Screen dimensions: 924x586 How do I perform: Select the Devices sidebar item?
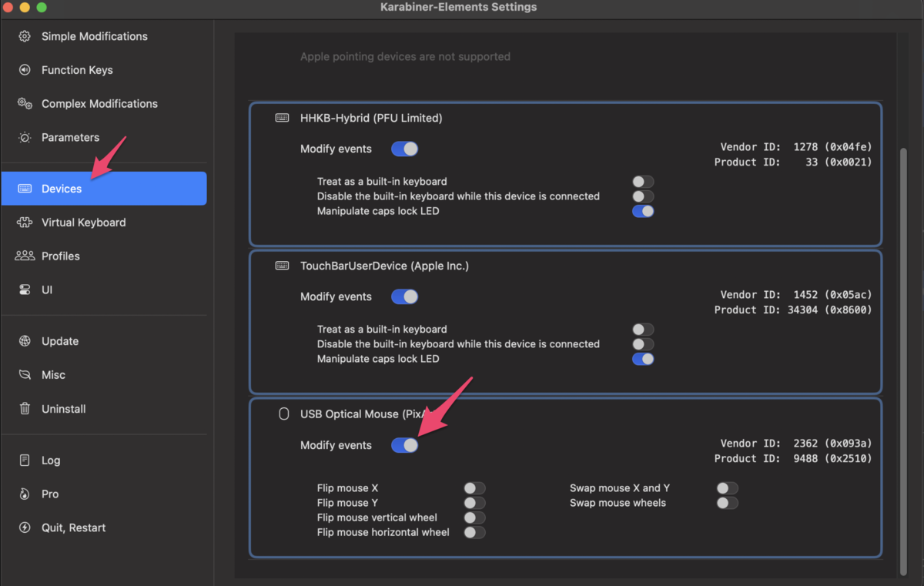click(x=104, y=189)
